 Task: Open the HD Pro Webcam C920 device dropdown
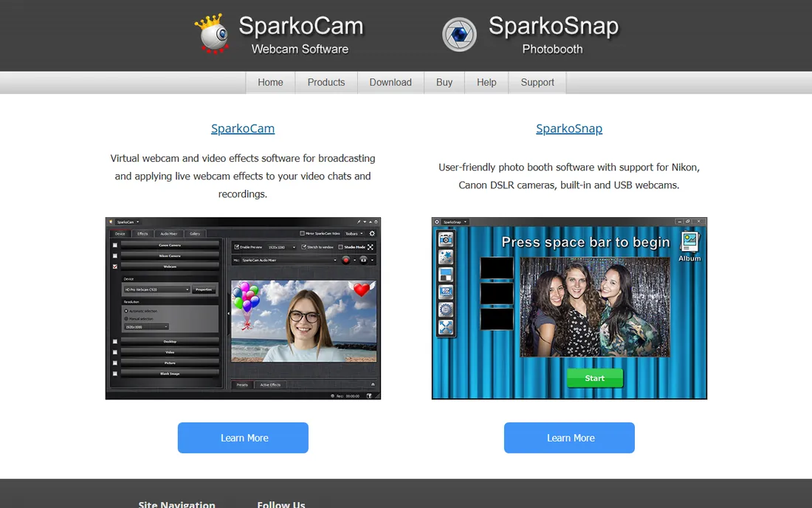156,289
